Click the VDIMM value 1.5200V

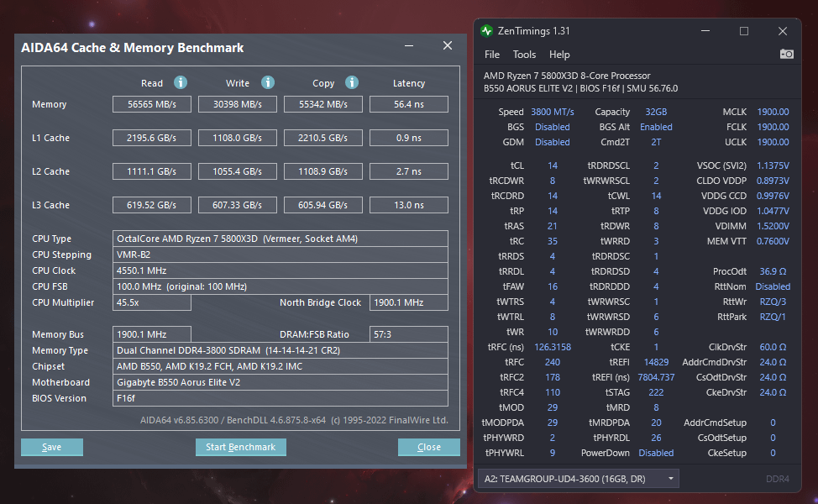pyautogui.click(x=773, y=226)
